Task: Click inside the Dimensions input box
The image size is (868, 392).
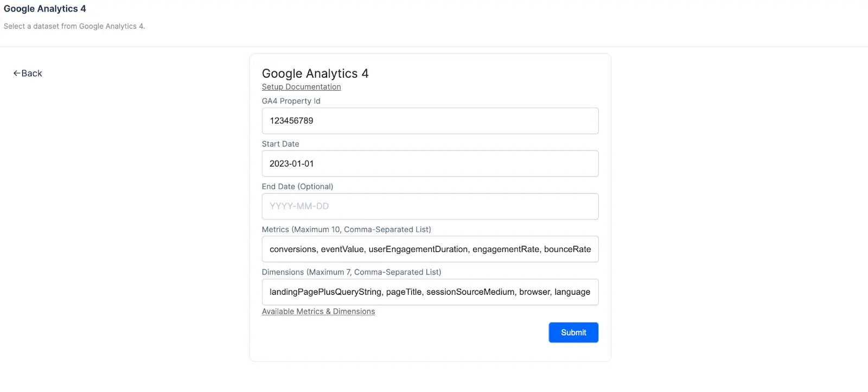Action: (x=430, y=292)
